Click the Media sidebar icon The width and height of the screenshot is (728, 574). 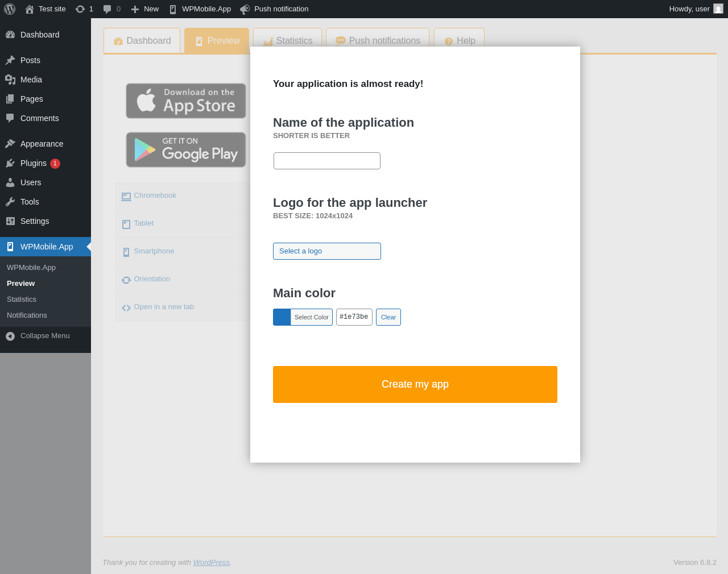[10, 80]
